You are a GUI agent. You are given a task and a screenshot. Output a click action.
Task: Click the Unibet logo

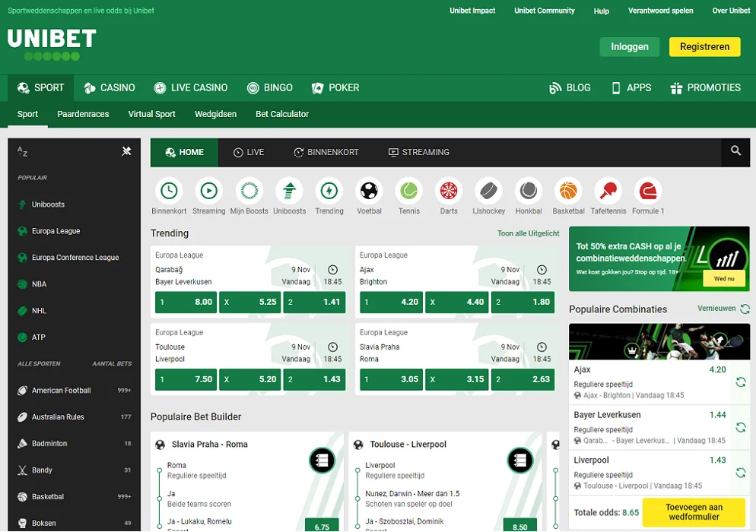52,44
